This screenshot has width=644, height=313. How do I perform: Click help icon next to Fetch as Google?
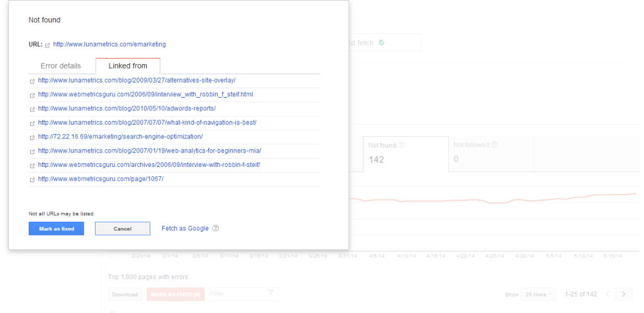(x=216, y=228)
